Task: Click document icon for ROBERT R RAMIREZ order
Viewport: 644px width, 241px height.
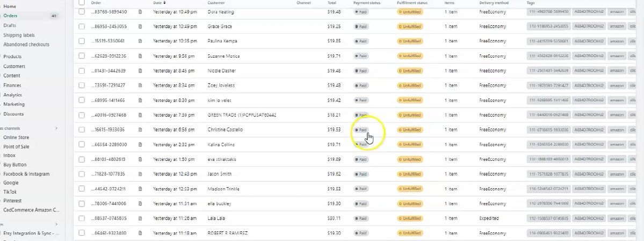Action: [140, 233]
